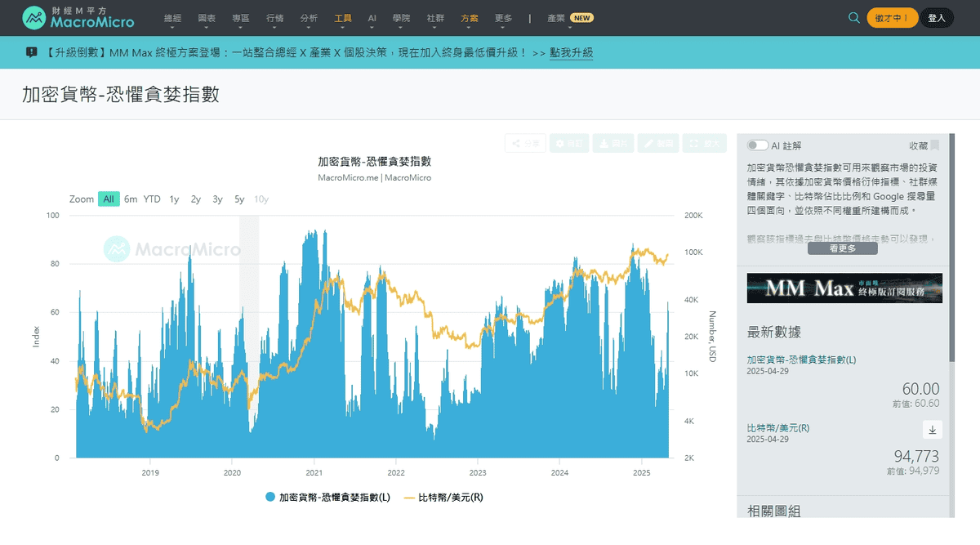Open the 加密貨幣-恐懼貪婪指數(L) data link
Viewport: 980px width, 545px height.
802,360
